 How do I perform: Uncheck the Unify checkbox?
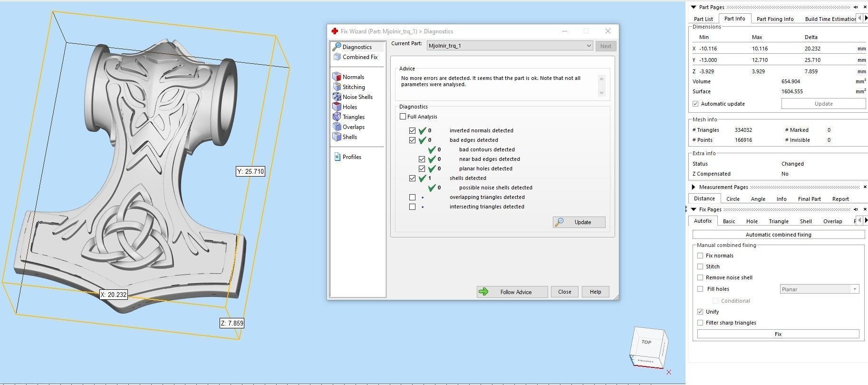coord(700,312)
